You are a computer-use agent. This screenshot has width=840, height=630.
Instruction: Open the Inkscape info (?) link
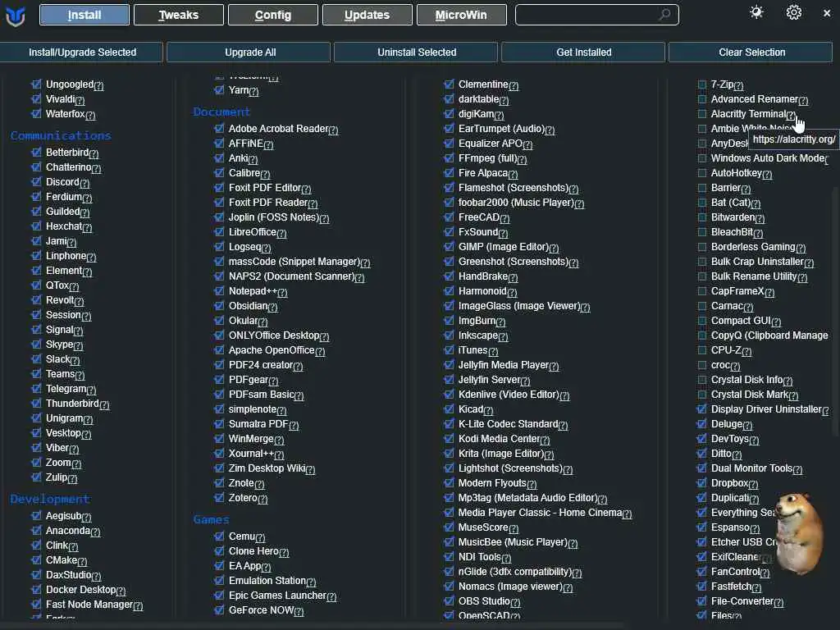503,337
